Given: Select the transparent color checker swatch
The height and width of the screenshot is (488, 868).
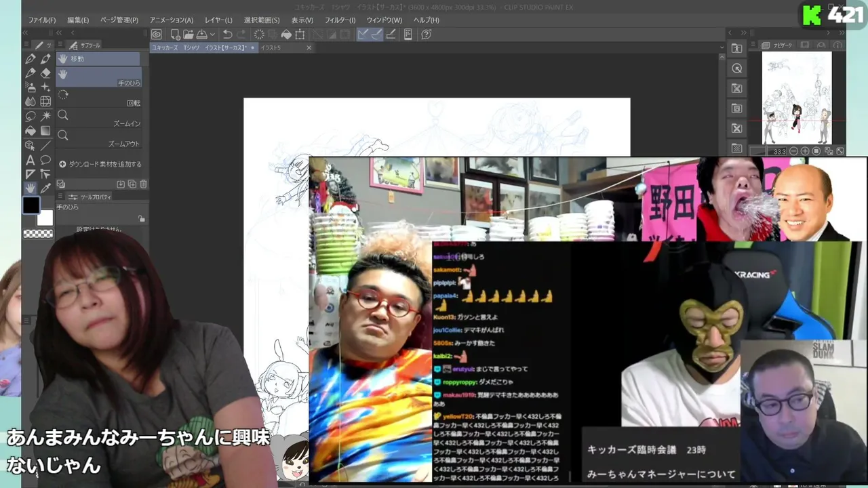Looking at the screenshot, I should (x=38, y=234).
